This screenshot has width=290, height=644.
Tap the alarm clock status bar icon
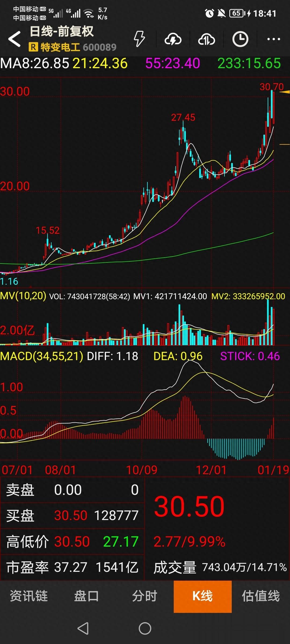tap(209, 13)
